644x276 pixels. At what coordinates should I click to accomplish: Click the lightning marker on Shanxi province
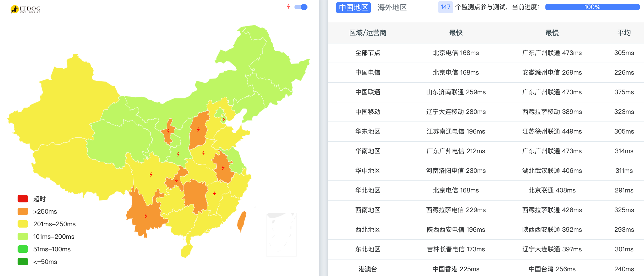(x=198, y=130)
